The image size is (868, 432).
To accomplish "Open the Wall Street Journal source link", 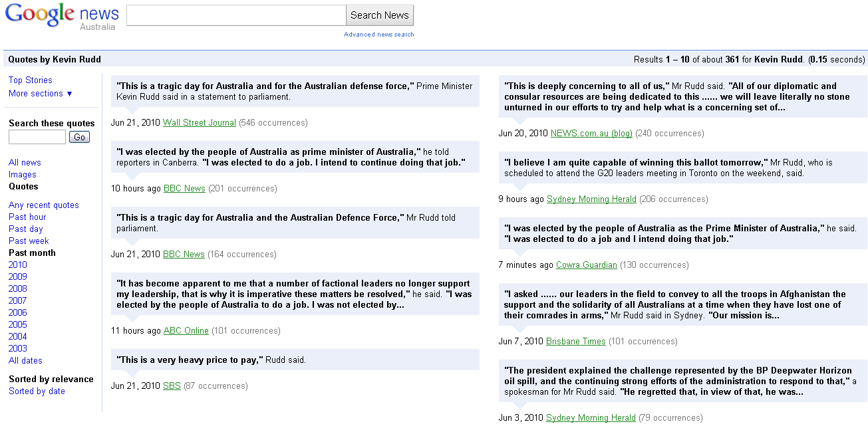I will tap(200, 123).
